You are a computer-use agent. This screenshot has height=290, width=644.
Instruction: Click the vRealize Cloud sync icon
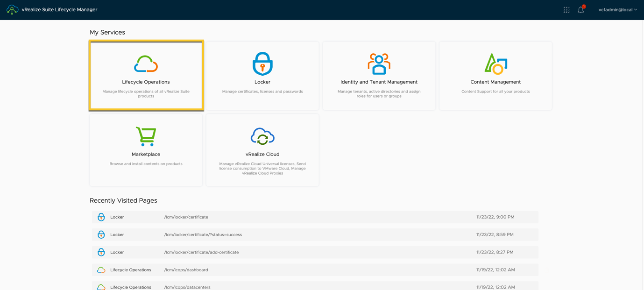coord(262,136)
